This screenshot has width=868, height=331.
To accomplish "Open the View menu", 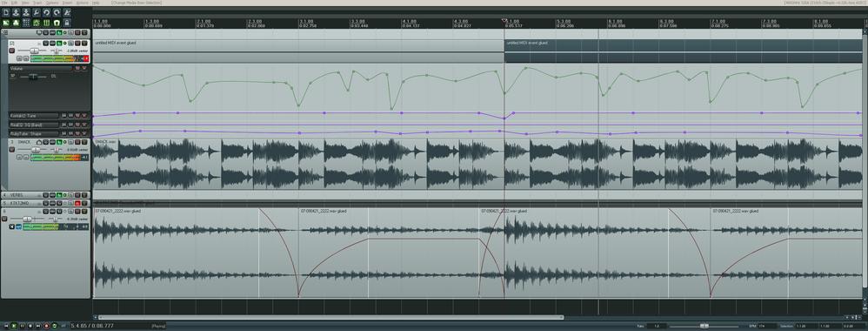I will point(25,3).
